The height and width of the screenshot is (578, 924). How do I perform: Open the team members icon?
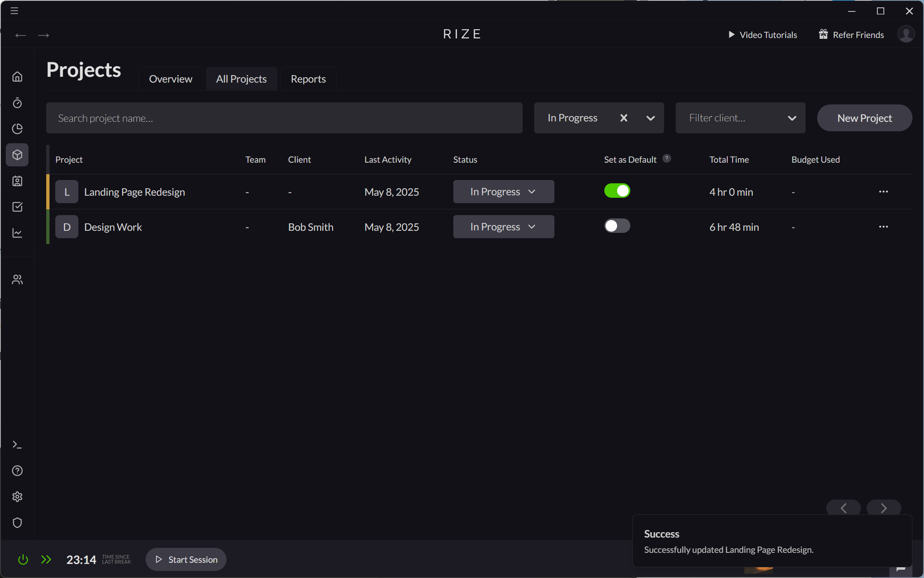[x=17, y=279]
